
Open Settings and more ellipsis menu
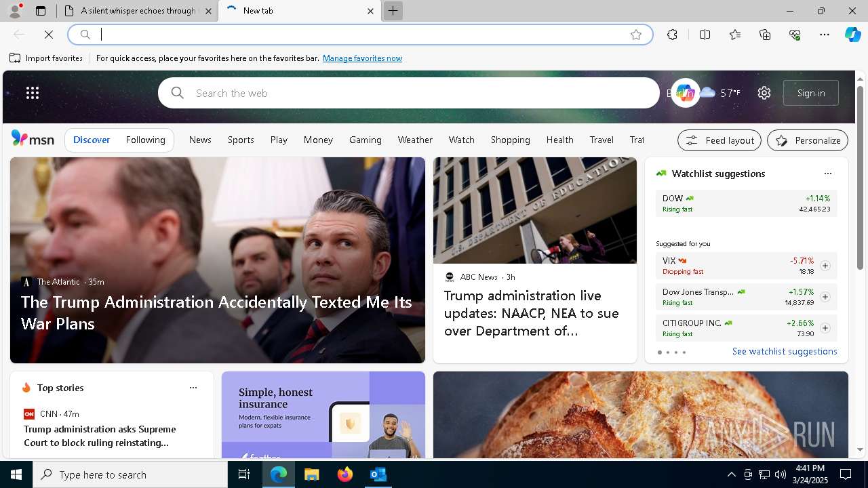(x=825, y=35)
